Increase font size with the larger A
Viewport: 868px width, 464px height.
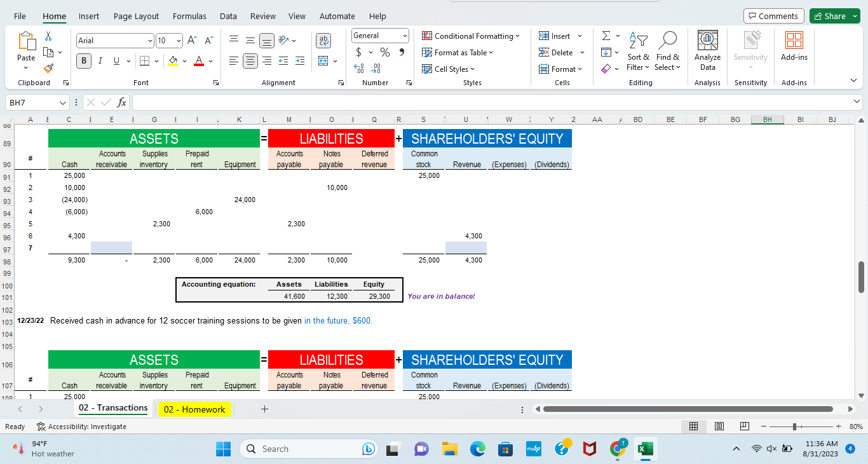pyautogui.click(x=193, y=41)
